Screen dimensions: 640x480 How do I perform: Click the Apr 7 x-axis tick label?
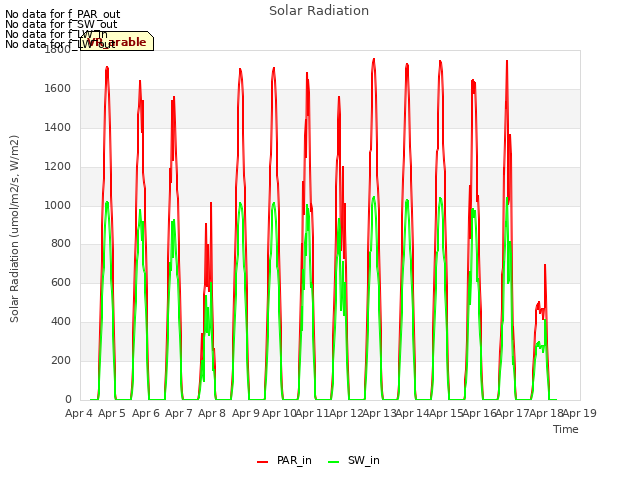[x=179, y=413]
